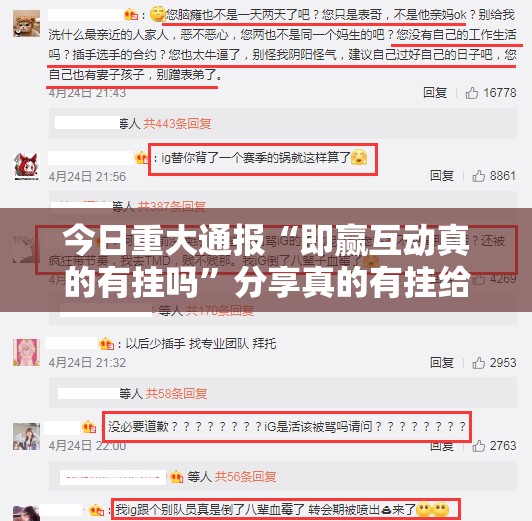Reply to the 4月24日 21:43 comment
The image size is (532, 521).
pos(435,93)
